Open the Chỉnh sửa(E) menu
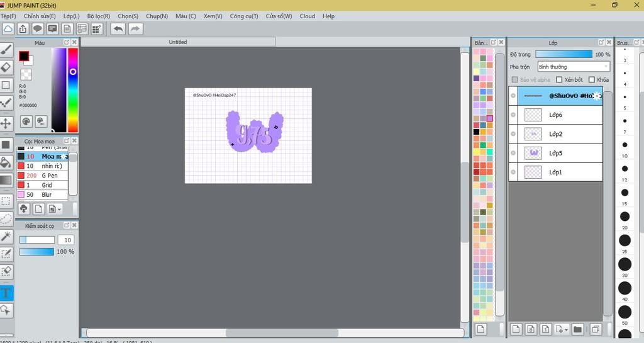Image resolution: width=644 pixels, height=343 pixels. coord(40,16)
